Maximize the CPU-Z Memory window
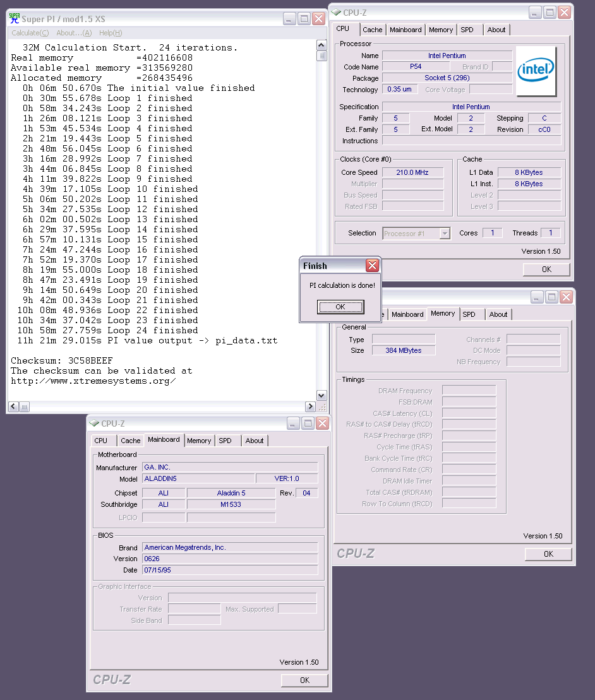595x700 pixels. (551, 297)
